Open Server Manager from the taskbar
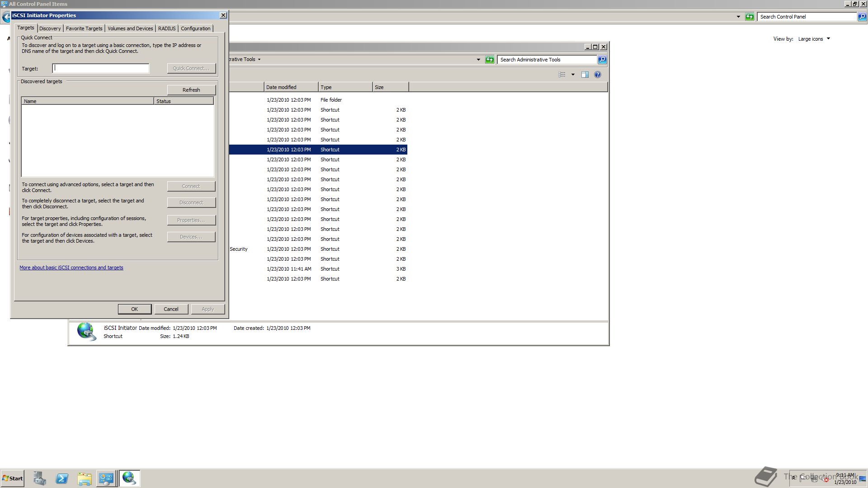The image size is (868, 488). 39,479
